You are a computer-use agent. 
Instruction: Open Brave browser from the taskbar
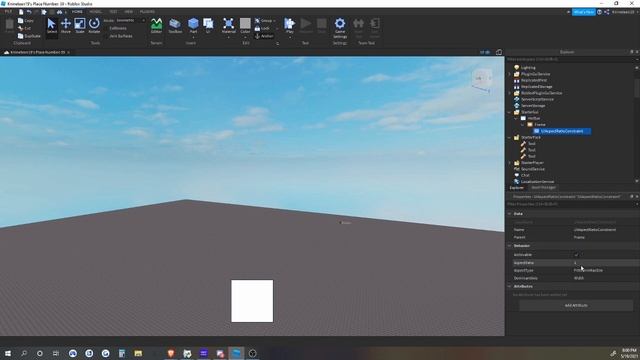(x=171, y=353)
